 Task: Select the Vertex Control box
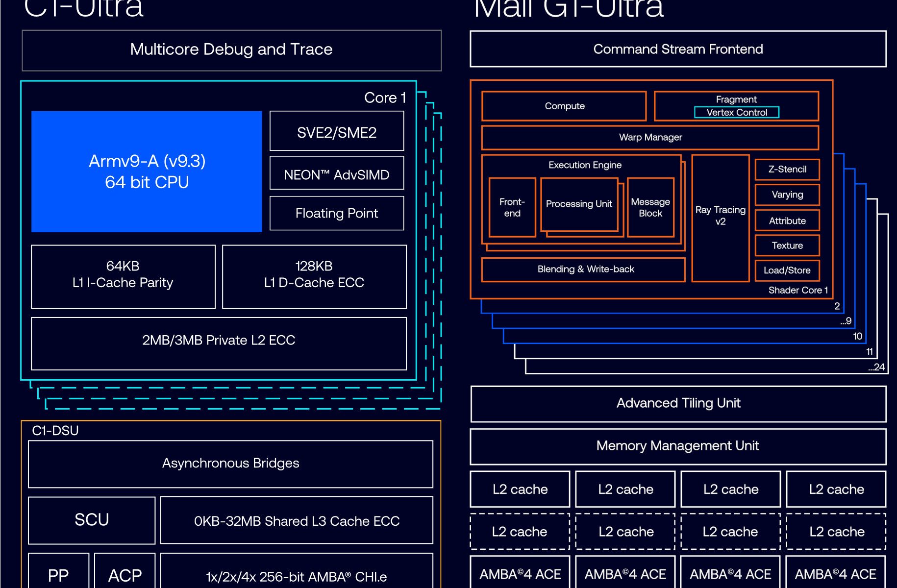[737, 112]
